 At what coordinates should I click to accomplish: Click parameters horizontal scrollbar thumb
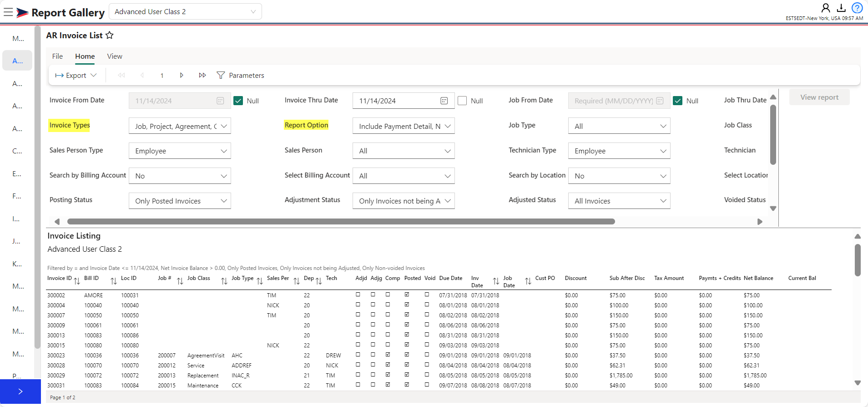click(341, 221)
